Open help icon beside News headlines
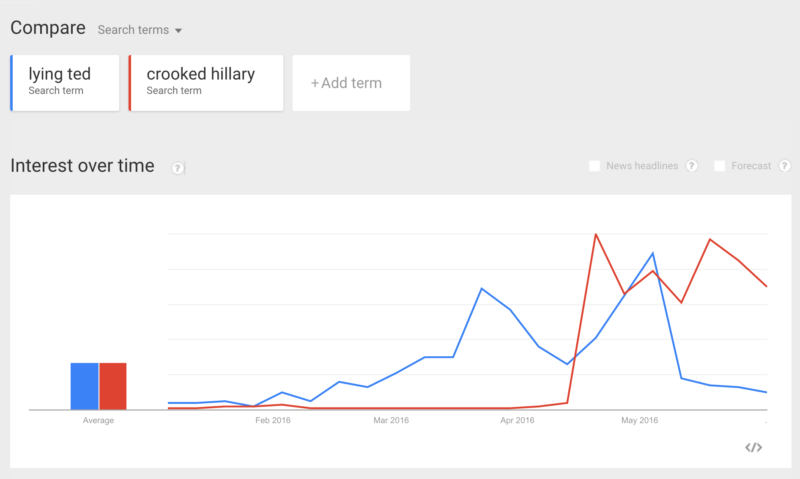Screen dimensions: 800x479 [692, 166]
